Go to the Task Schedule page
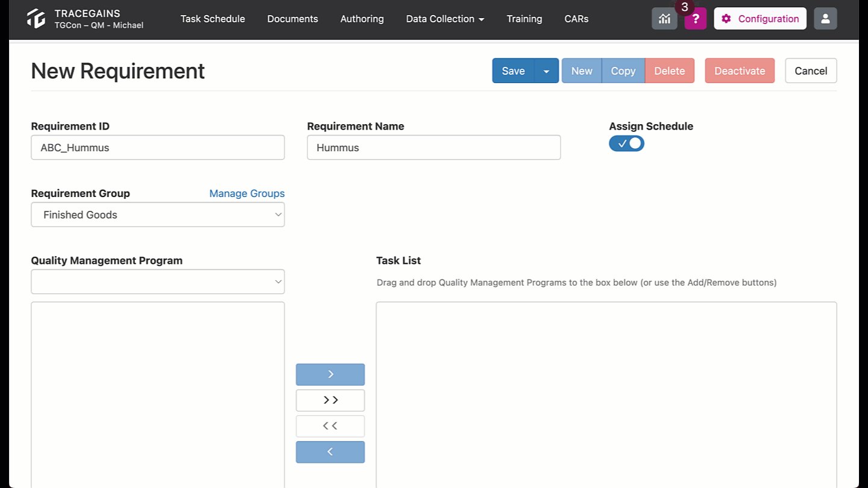Viewport: 868px width, 488px height. tap(213, 19)
